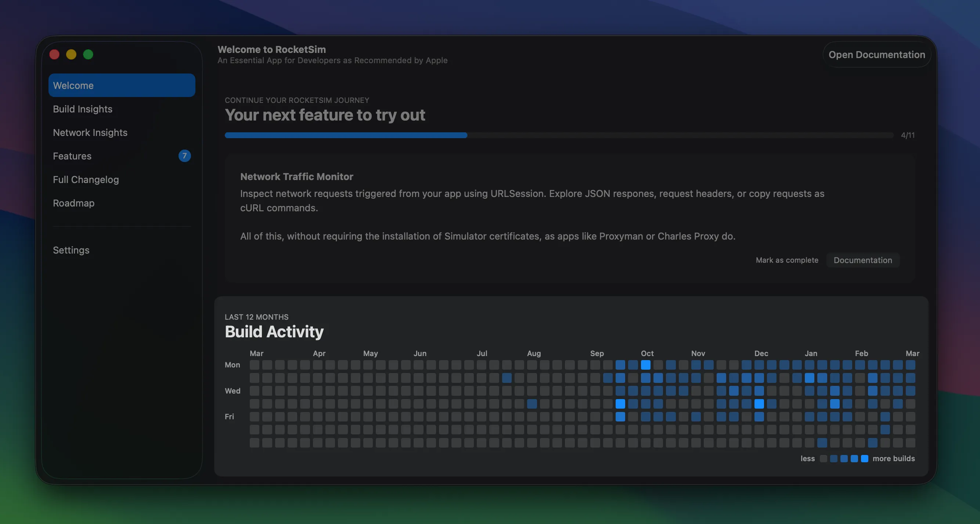
Task: Open Settings from the sidebar
Action: (x=71, y=250)
